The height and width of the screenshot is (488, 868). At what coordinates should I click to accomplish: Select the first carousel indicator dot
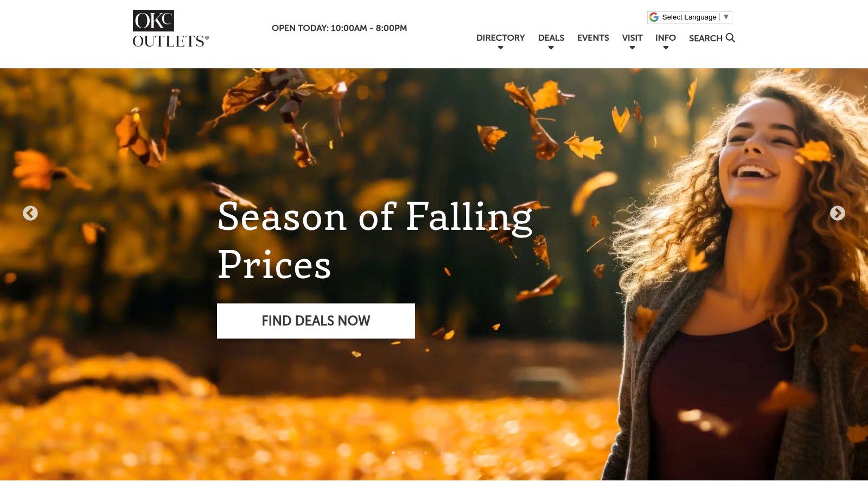click(x=393, y=453)
